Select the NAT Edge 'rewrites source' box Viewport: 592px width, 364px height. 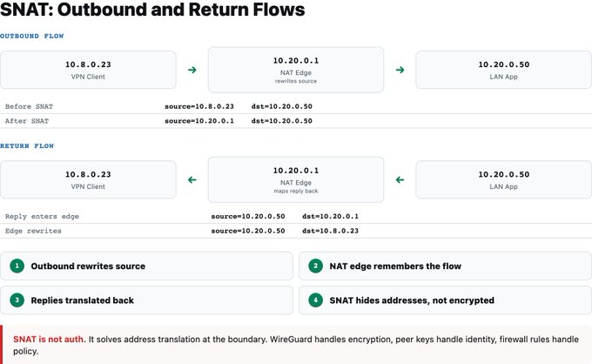click(296, 70)
